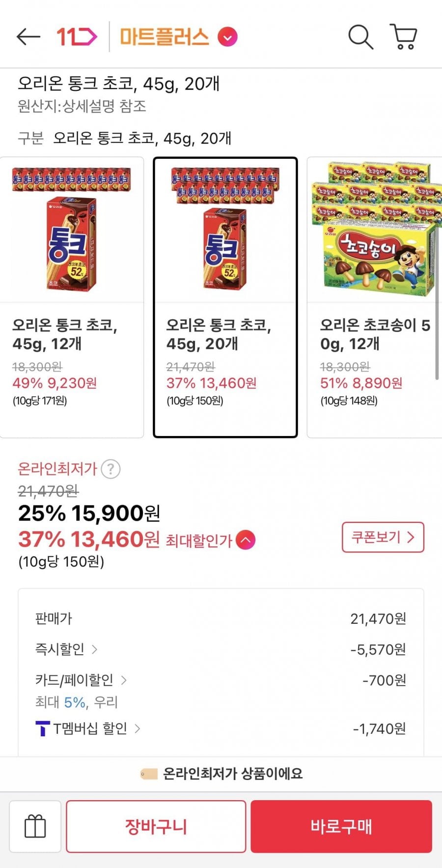442x868 pixels.
Task: Tap the back arrow icon
Action: (28, 37)
